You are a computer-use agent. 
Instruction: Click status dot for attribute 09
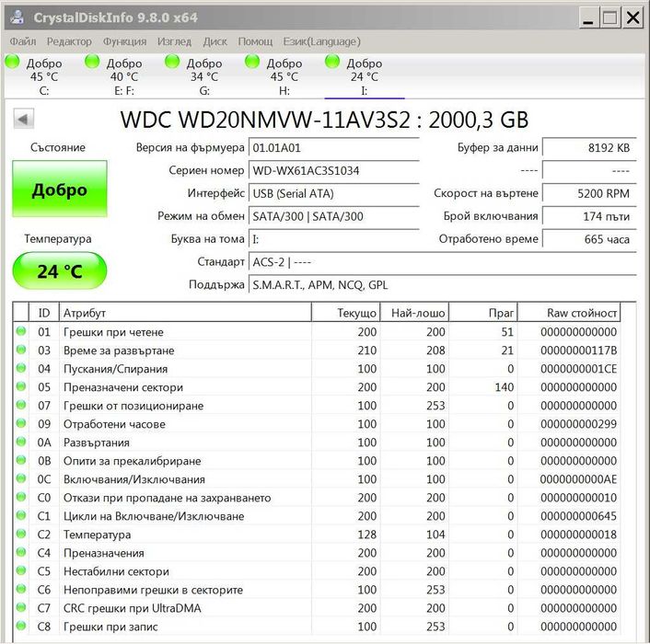click(x=21, y=423)
